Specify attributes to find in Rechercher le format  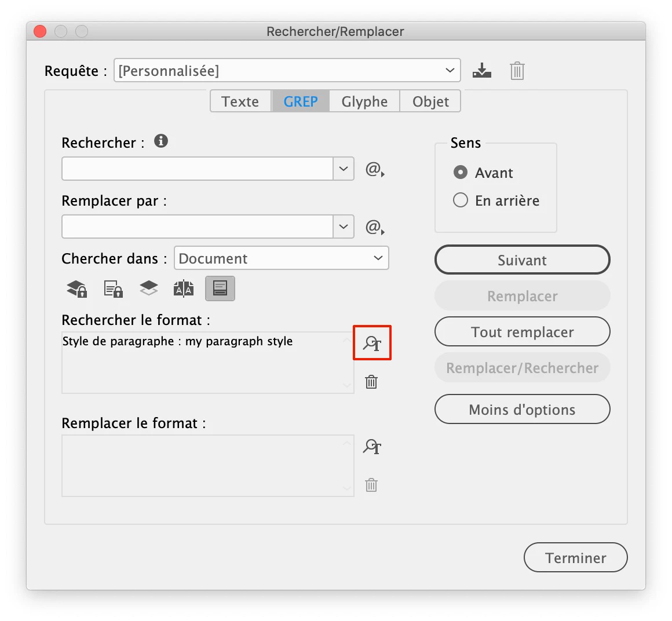(x=372, y=343)
